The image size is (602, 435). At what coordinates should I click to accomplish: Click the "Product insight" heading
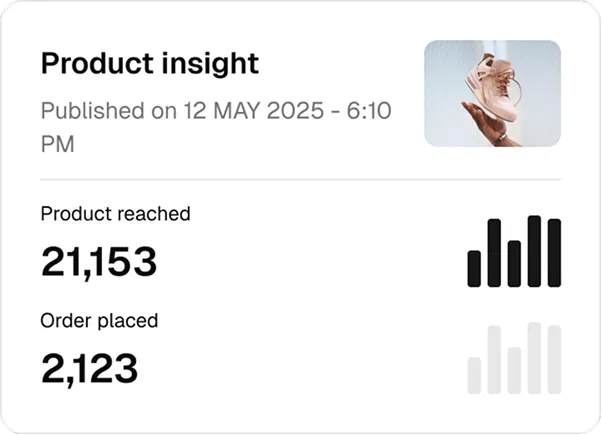(x=149, y=64)
